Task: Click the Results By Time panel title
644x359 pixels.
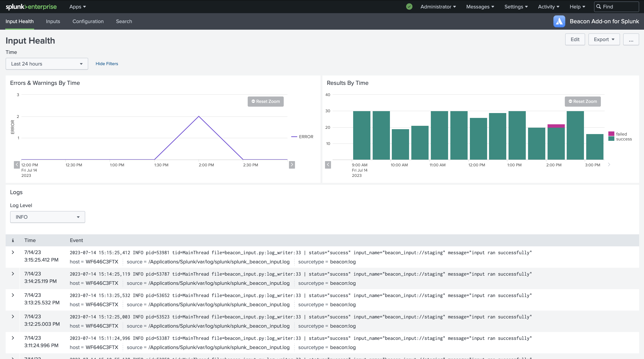Action: (348, 83)
